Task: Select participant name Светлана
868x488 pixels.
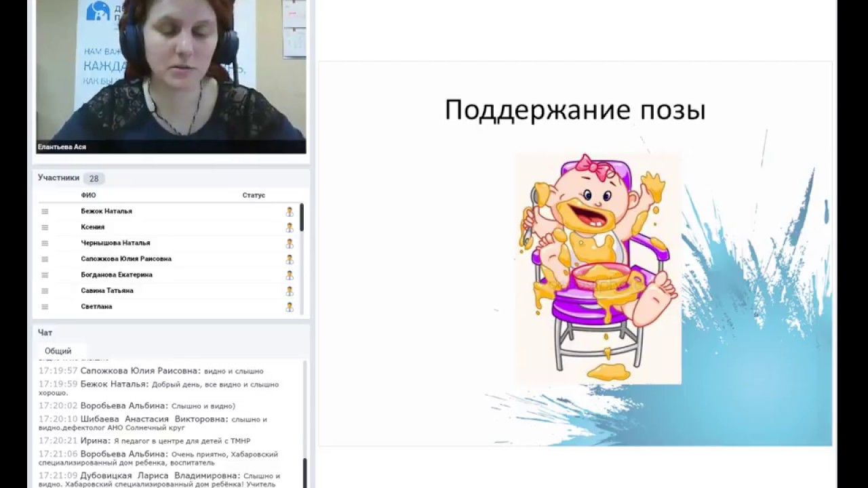Action: click(96, 306)
